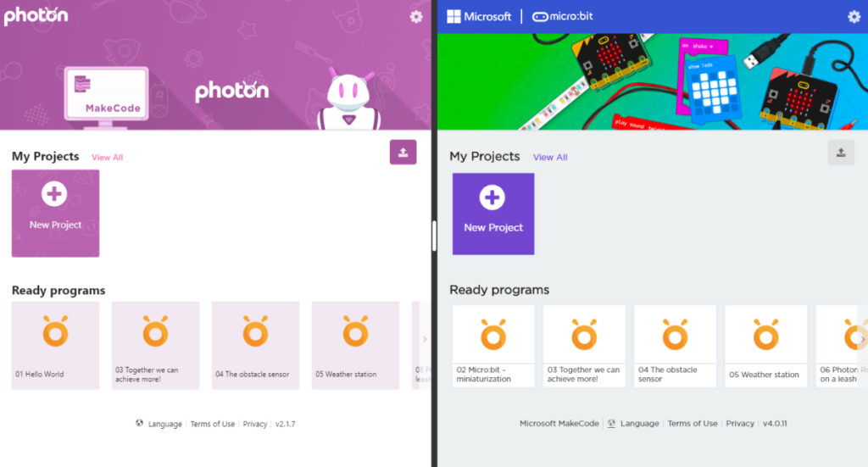Create New Project in micro:bit pane
This screenshot has width=868, height=467.
click(x=493, y=214)
